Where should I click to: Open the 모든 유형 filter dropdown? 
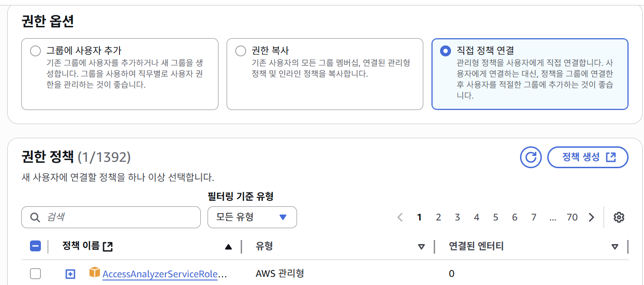pyautogui.click(x=252, y=217)
